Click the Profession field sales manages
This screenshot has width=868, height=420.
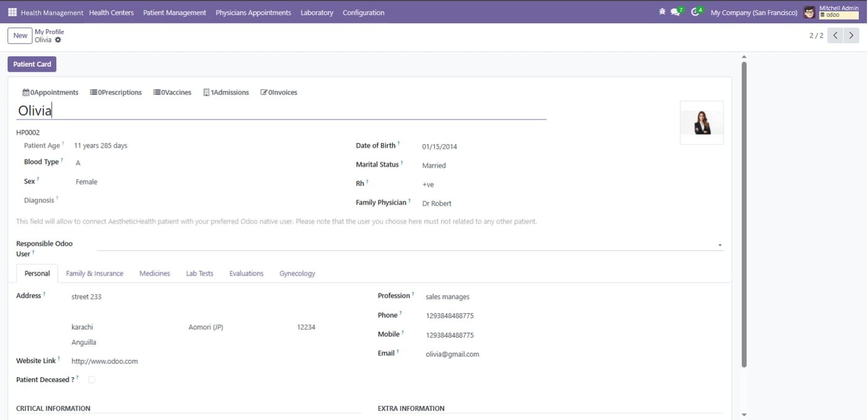pyautogui.click(x=448, y=297)
